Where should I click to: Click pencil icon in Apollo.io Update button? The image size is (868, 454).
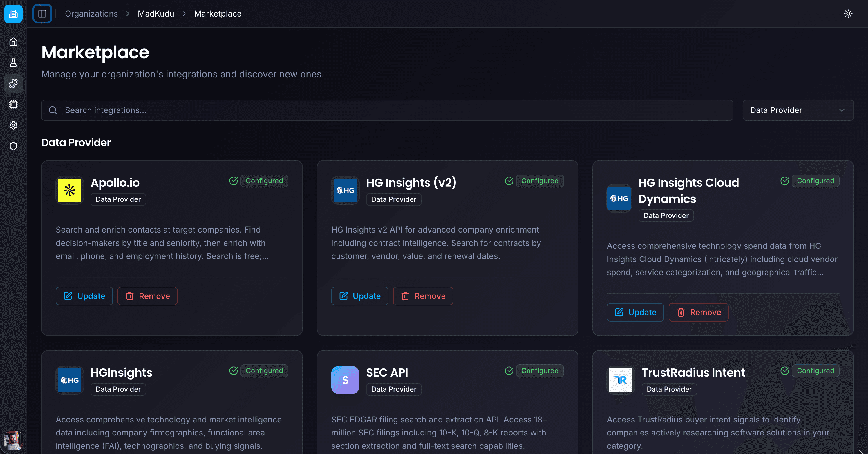pos(68,296)
